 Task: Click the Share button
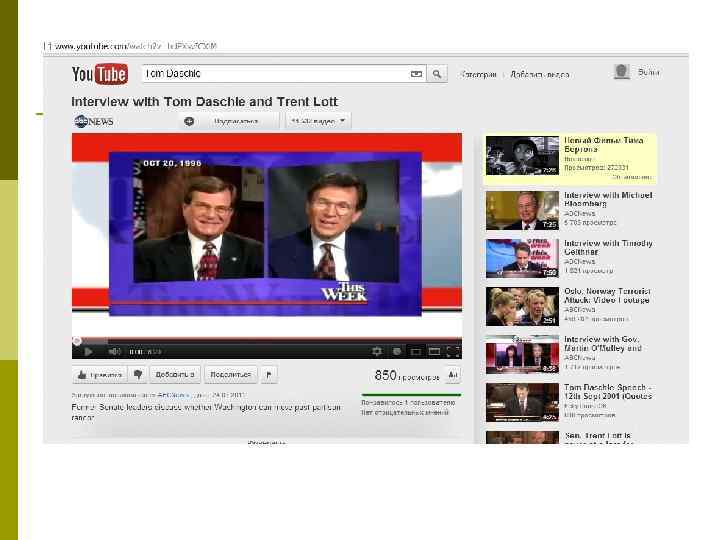click(x=231, y=375)
